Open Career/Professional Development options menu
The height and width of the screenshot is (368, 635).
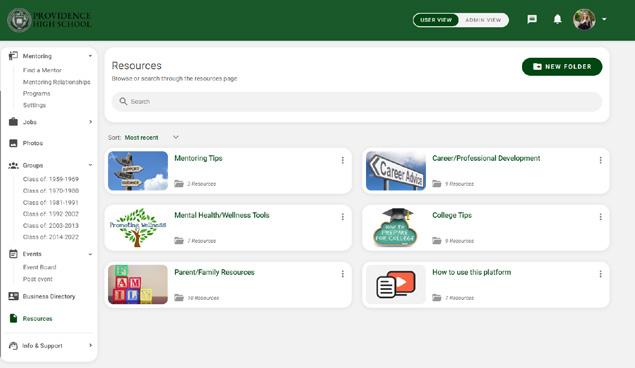pos(601,160)
